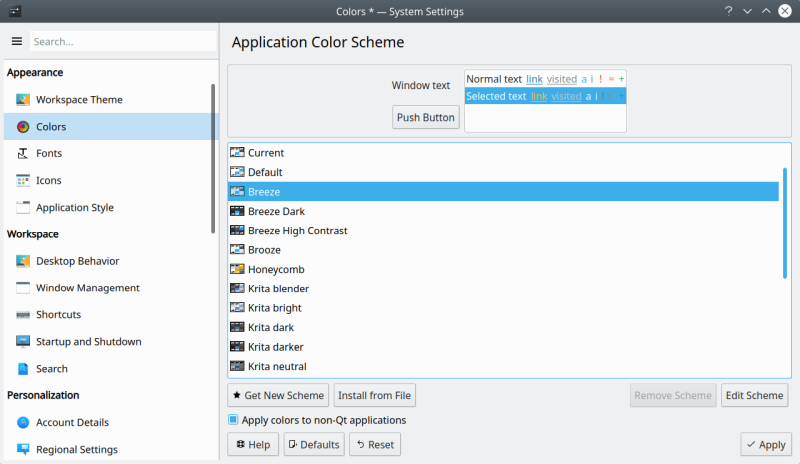Open Account Details settings

(x=72, y=423)
